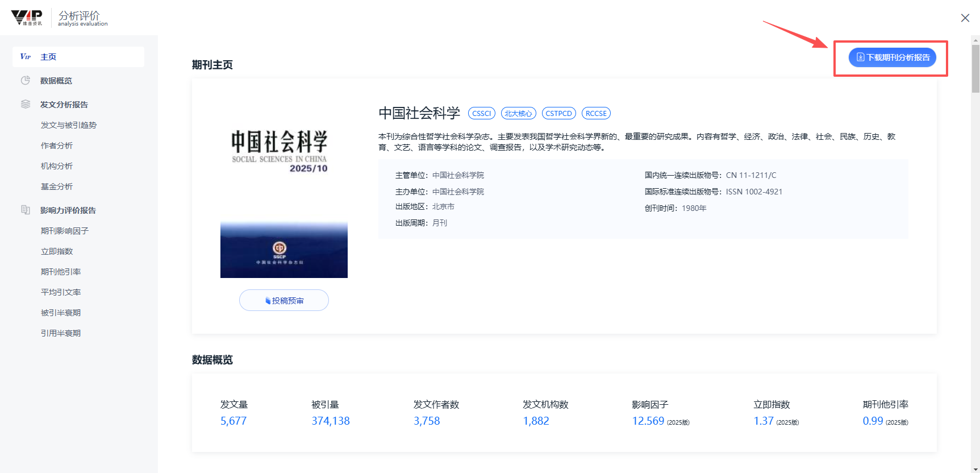Click the 下载期刊分析报告 button
The width and height of the screenshot is (980, 473).
click(892, 57)
